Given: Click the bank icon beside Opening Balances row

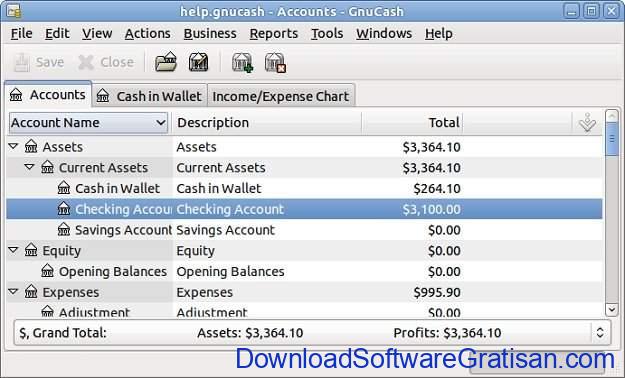Looking at the screenshot, I should (47, 271).
